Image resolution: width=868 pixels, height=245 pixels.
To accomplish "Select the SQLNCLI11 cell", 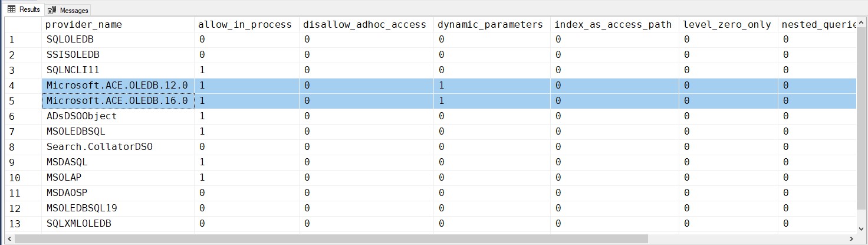I will (x=118, y=70).
